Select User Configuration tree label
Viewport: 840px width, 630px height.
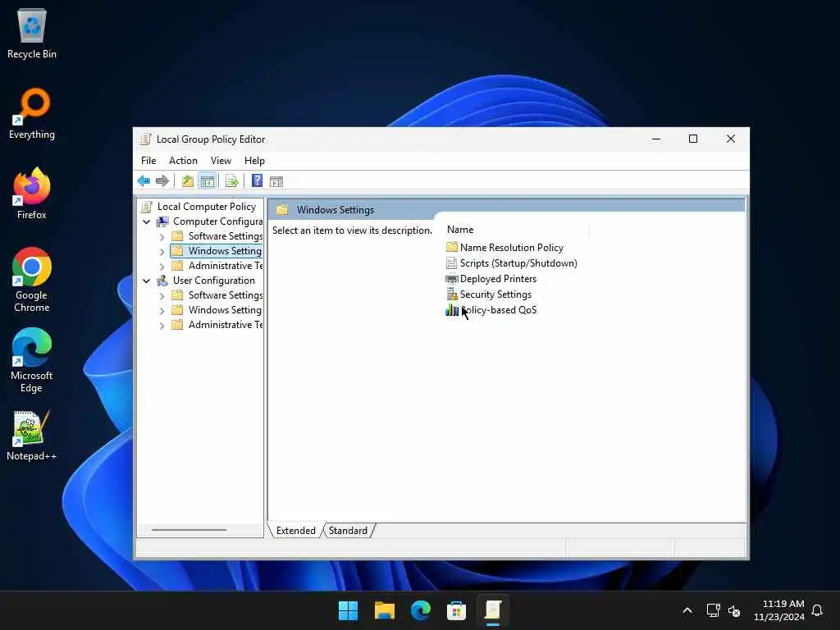tap(214, 281)
